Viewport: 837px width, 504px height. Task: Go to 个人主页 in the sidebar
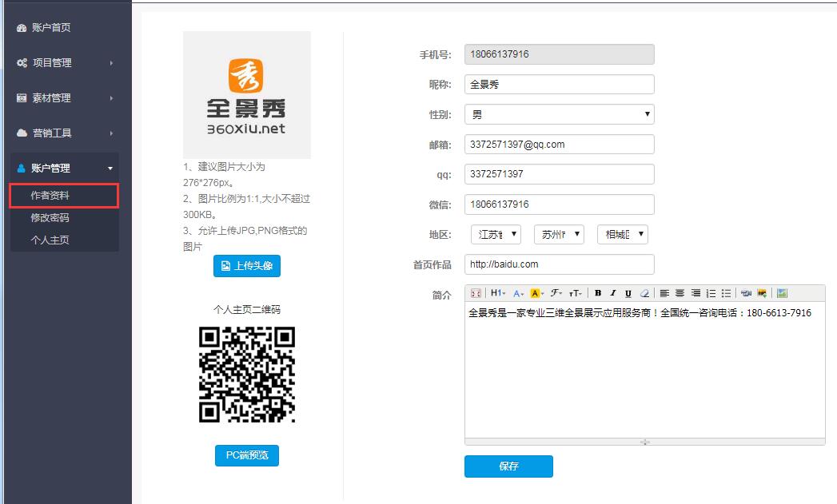point(50,240)
